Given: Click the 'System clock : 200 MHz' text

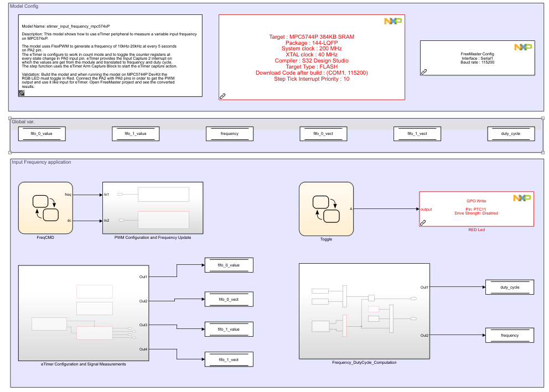Looking at the screenshot, I should point(312,49).
